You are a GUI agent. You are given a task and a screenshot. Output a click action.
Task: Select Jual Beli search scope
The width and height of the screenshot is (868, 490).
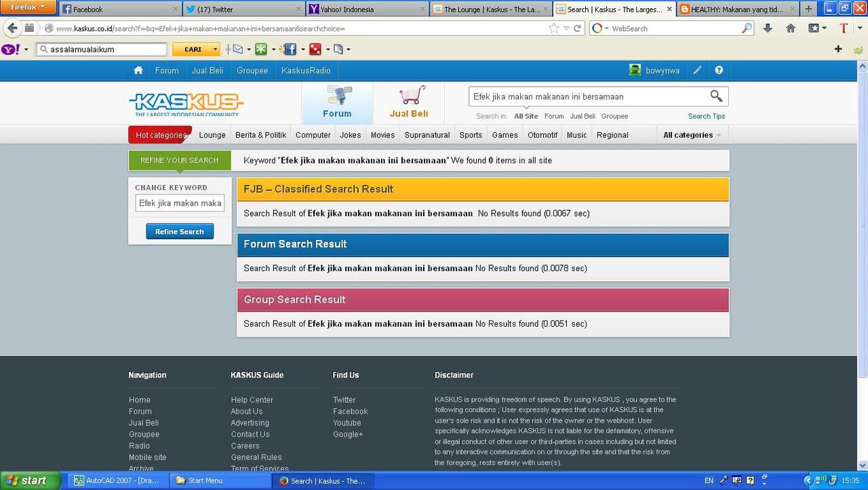click(583, 117)
